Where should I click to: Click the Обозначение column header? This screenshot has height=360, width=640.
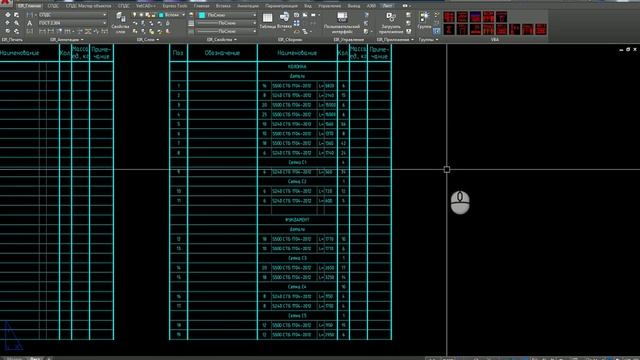tap(222, 53)
